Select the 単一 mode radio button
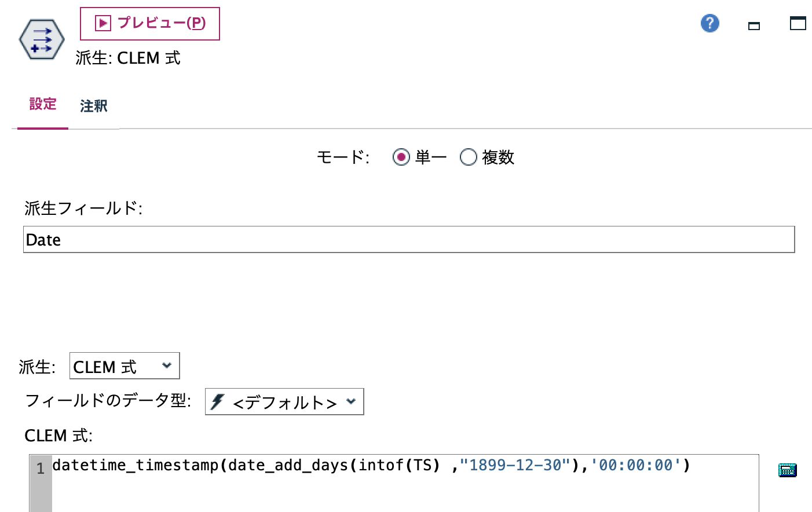This screenshot has width=812, height=512. 401,157
